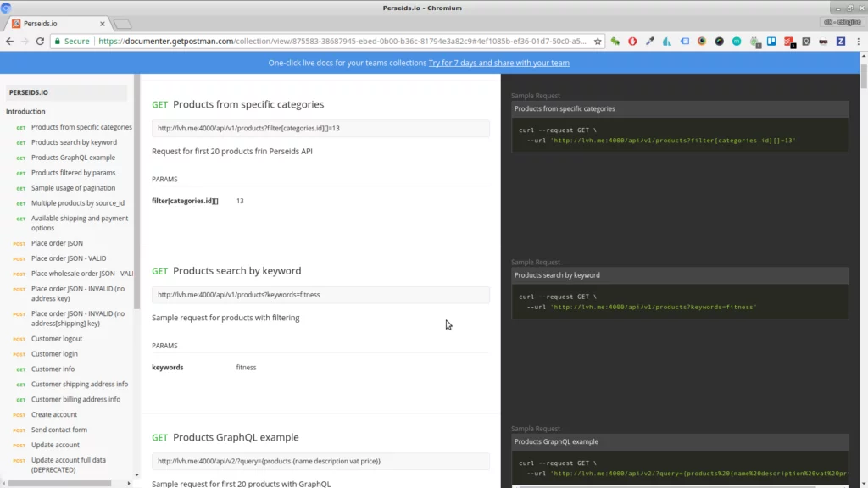Click the curl code block for keyword search
The image size is (868, 488).
[680, 302]
